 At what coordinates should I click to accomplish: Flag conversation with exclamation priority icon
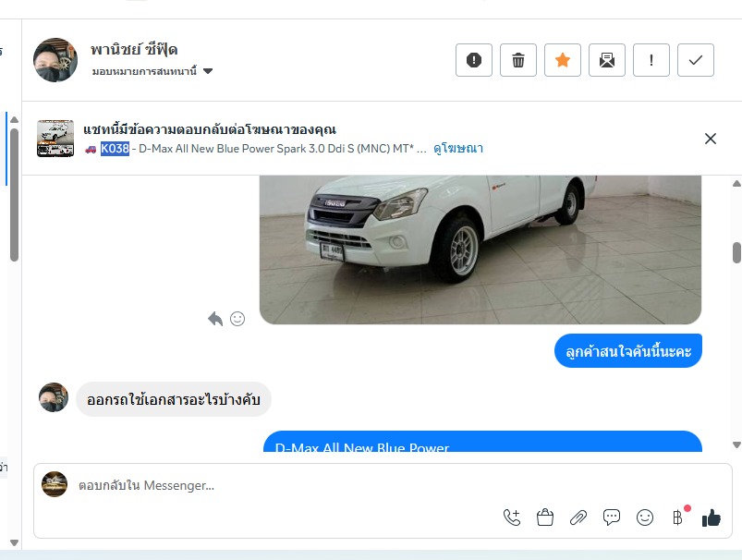[x=651, y=60]
